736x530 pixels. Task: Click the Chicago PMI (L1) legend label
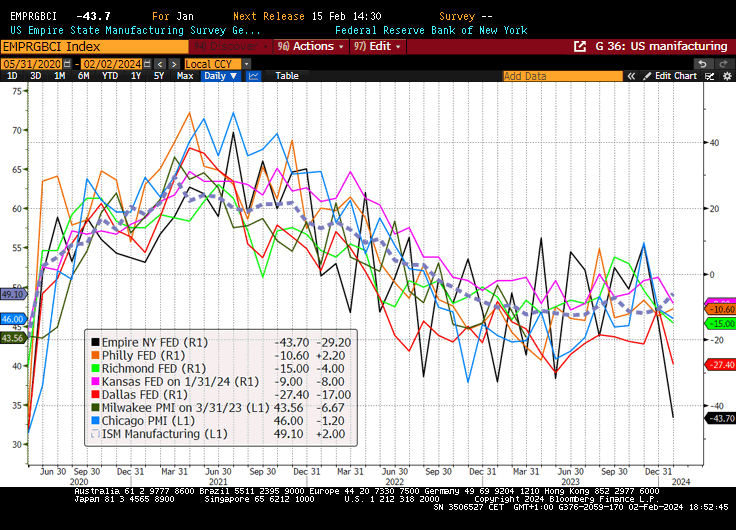148,421
